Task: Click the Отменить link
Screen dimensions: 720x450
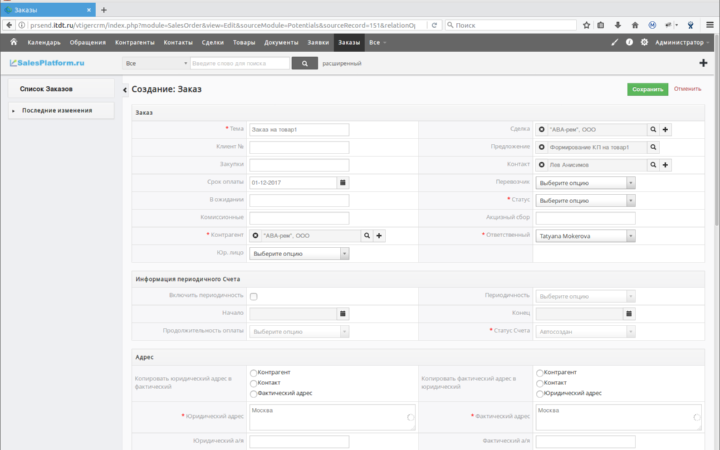Action: [x=687, y=89]
